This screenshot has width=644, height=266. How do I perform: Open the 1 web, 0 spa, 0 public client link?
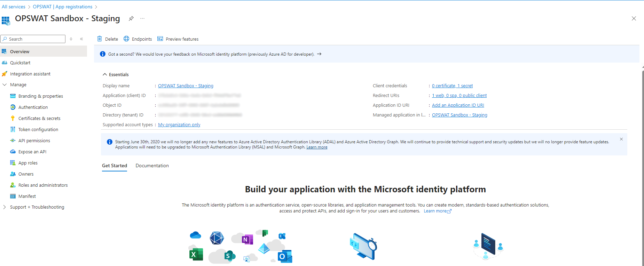click(x=459, y=95)
